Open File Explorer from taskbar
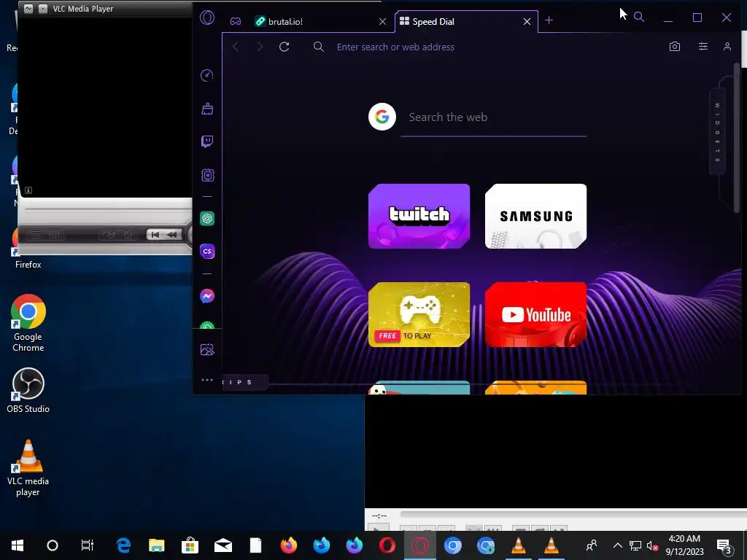This screenshot has width=747, height=560. [157, 545]
